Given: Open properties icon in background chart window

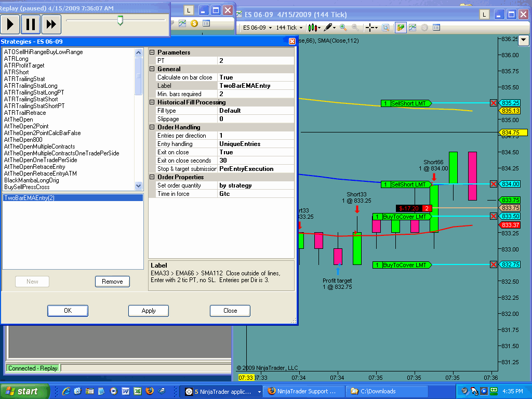Looking at the screenshot, I should (206, 23).
